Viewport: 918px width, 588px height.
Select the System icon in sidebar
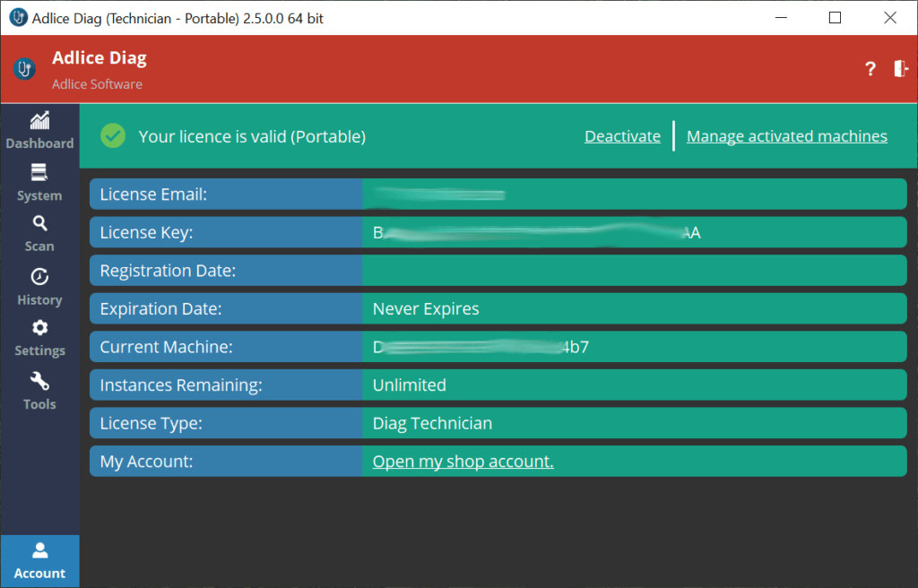coord(39,173)
